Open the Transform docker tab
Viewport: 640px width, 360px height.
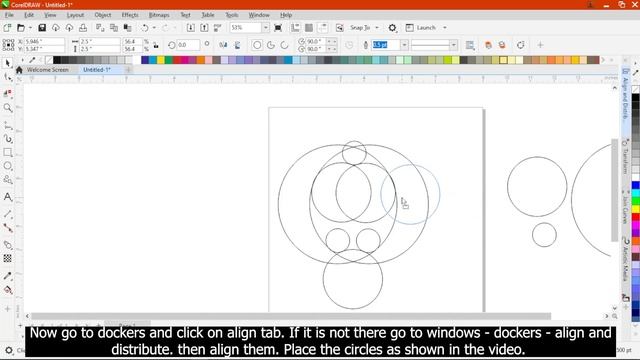625,157
